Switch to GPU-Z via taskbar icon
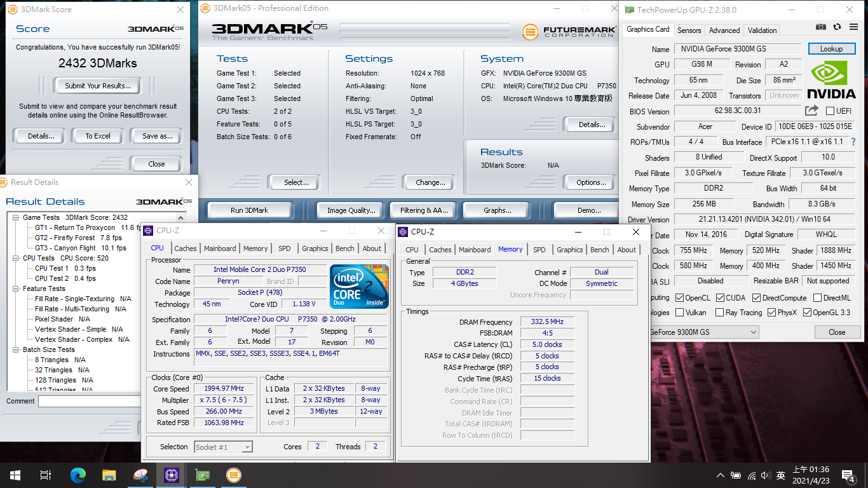 pos(202,475)
